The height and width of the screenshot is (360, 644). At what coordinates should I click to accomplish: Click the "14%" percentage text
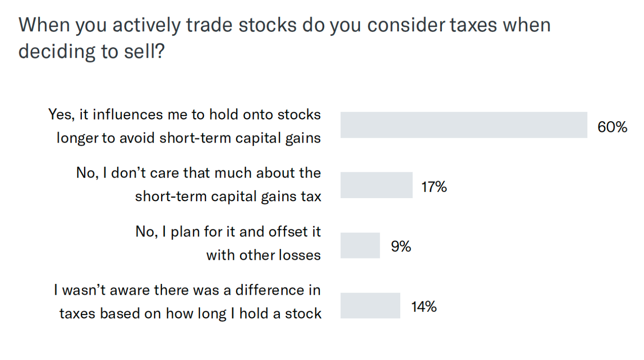tap(424, 307)
